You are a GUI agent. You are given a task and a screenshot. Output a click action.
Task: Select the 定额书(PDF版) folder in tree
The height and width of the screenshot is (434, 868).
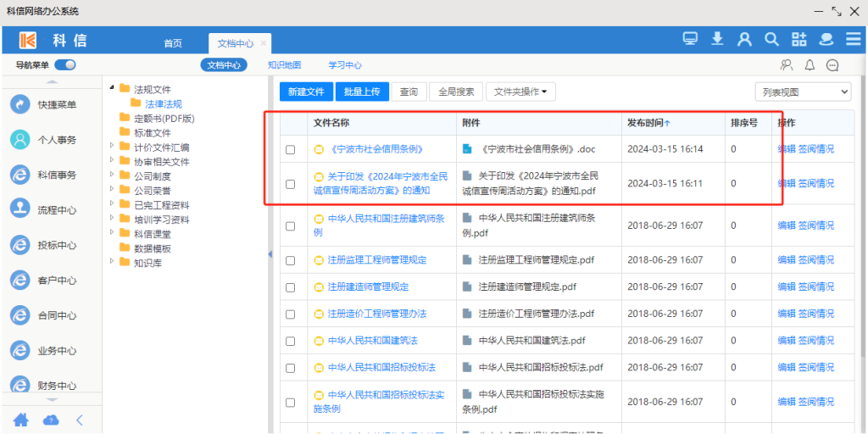(x=164, y=119)
